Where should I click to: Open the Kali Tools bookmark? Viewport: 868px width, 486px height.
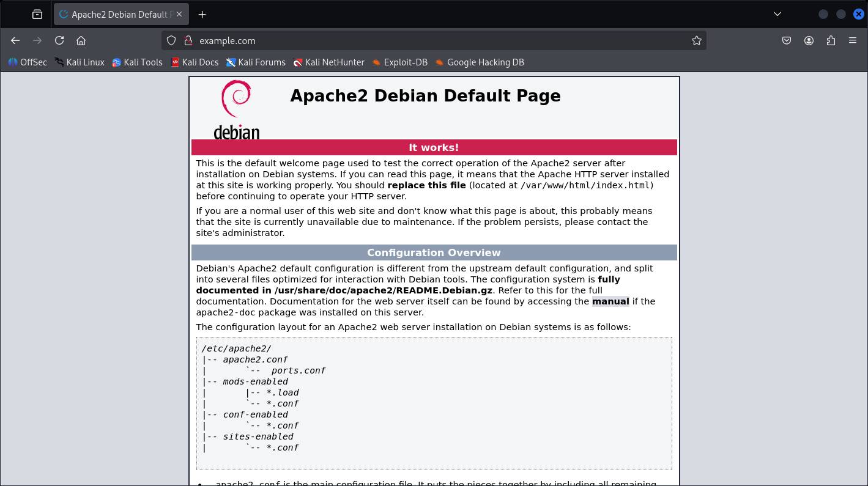pos(137,62)
